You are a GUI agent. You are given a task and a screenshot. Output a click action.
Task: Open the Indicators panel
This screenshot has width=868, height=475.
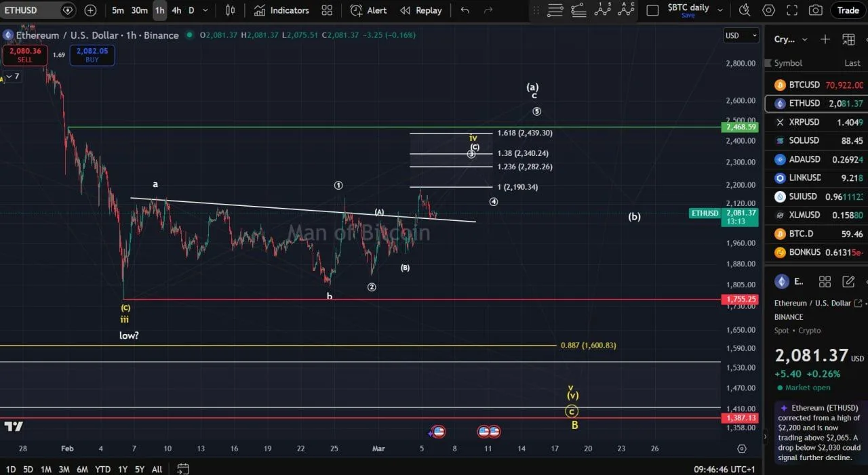[281, 10]
